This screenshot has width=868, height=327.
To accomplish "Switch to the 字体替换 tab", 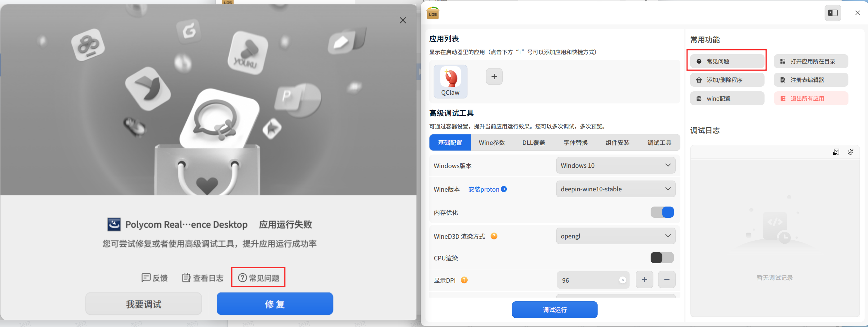I will point(576,143).
